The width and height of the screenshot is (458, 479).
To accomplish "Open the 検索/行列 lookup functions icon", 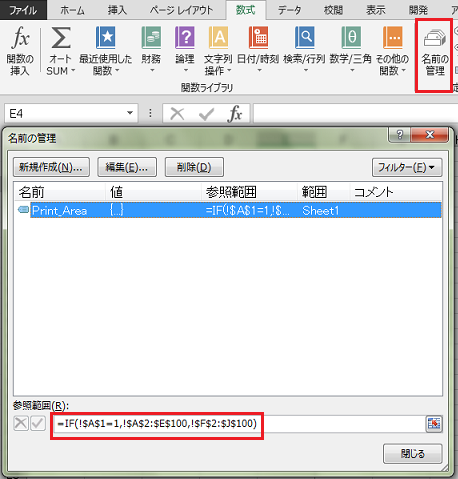I will click(304, 38).
